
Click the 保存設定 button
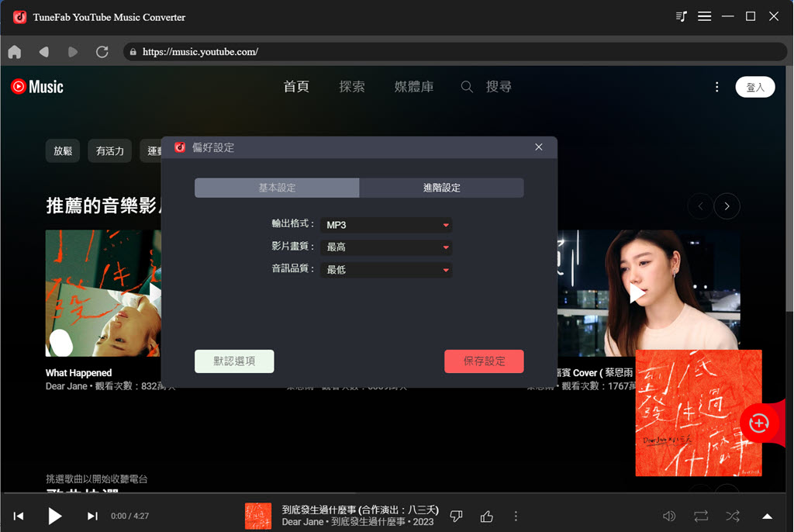484,361
